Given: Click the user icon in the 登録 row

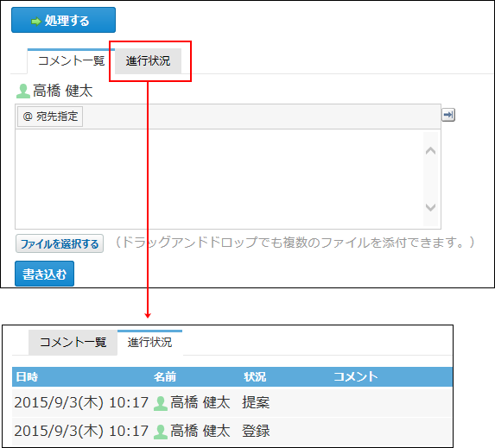Looking at the screenshot, I should (161, 432).
